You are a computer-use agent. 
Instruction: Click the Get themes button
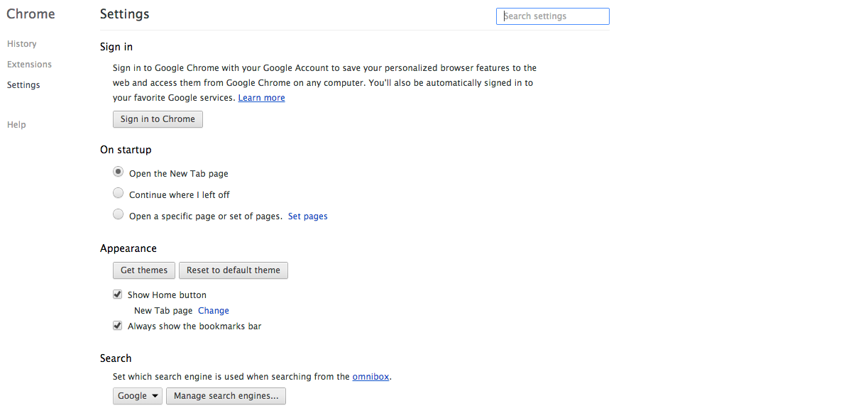point(144,270)
